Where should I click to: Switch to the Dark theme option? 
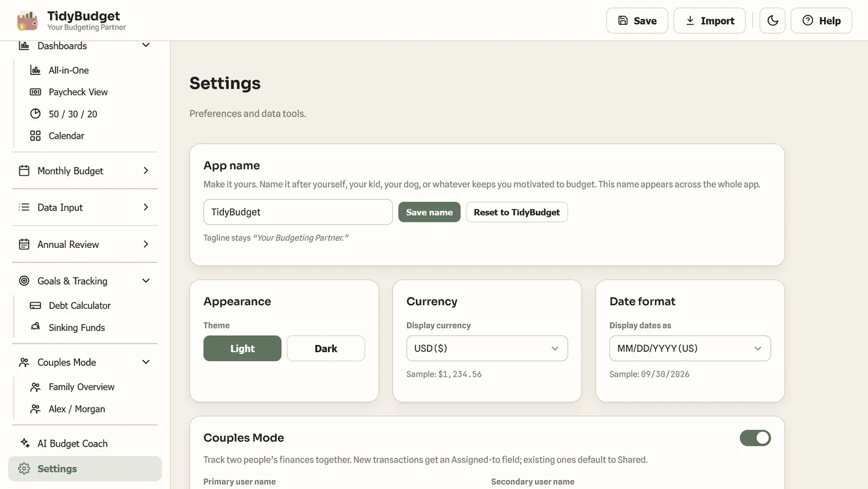click(326, 349)
